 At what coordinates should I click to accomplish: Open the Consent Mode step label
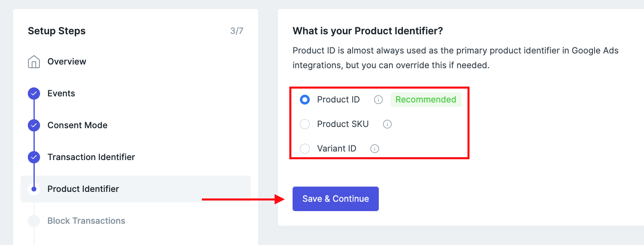pyautogui.click(x=77, y=125)
